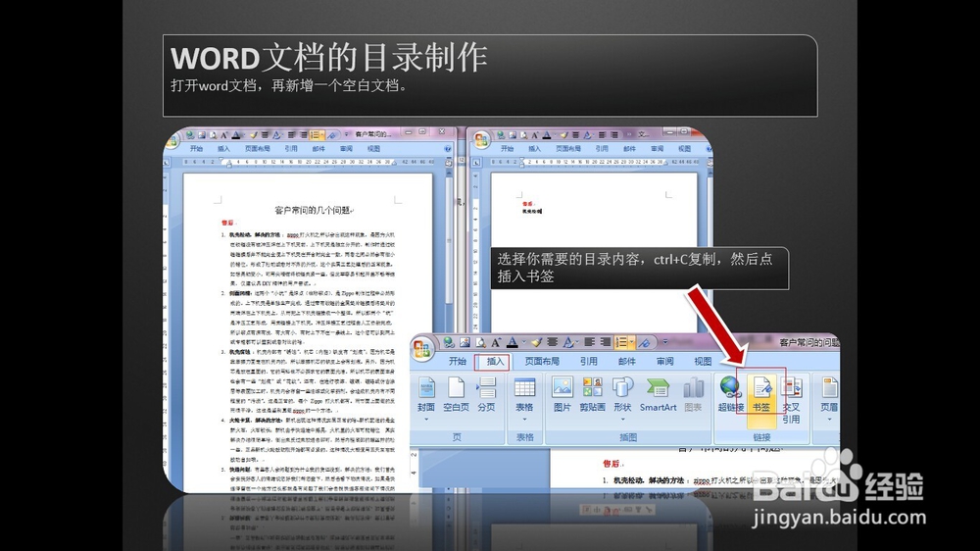Open the 审阅 tab in the enlarged ribbon
This screenshot has height=551, width=980.
(x=664, y=362)
